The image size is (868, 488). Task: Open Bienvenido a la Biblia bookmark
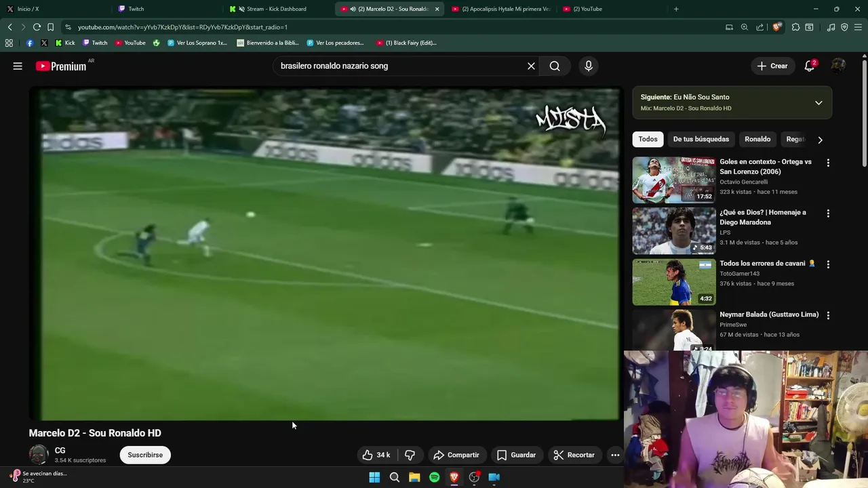pos(267,43)
